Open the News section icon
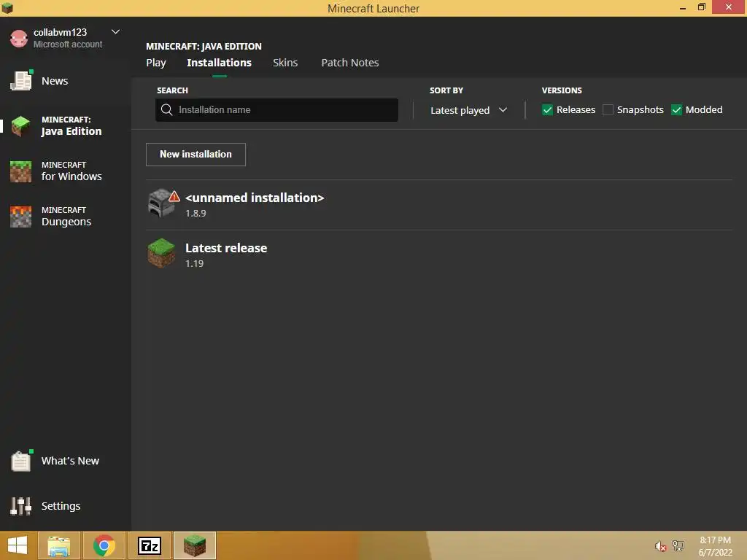Viewport: 747px width, 560px height. coord(21,81)
